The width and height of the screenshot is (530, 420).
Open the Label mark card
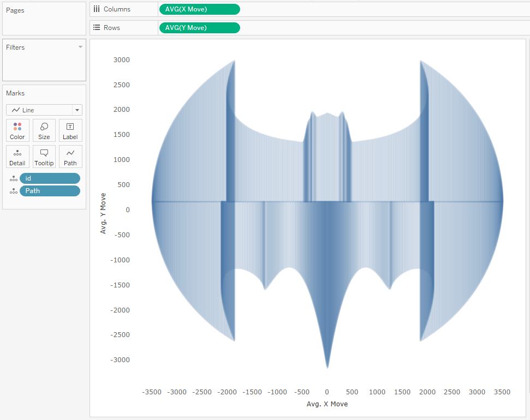(x=70, y=130)
